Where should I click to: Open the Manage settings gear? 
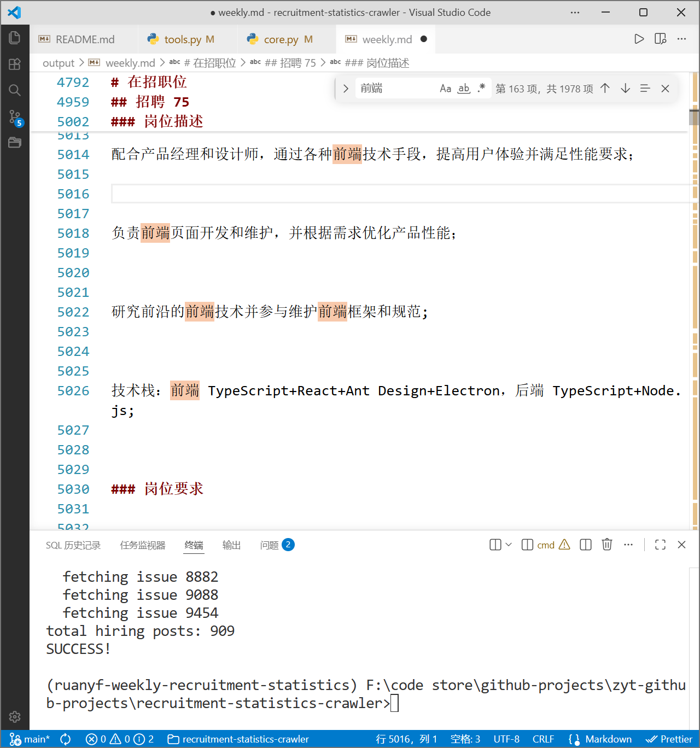pos(15,717)
